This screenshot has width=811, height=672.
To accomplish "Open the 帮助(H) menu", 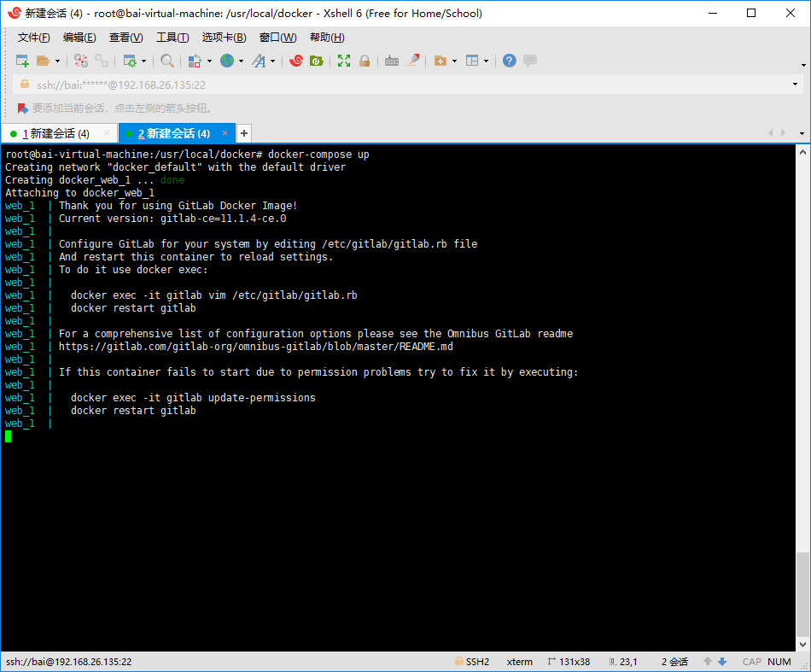I will (x=327, y=38).
